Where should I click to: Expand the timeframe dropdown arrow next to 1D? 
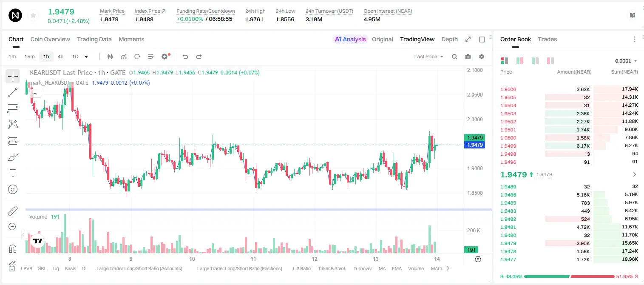86,57
